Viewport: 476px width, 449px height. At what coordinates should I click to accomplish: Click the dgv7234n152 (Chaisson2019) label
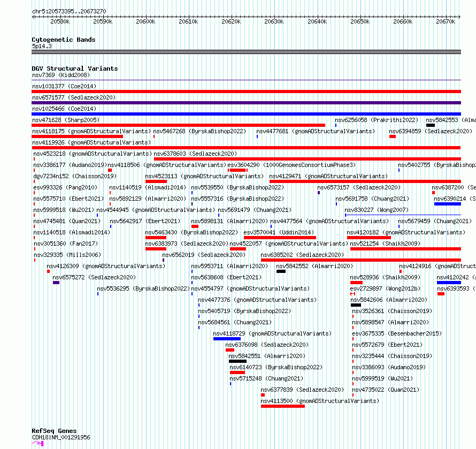pyautogui.click(x=75, y=176)
